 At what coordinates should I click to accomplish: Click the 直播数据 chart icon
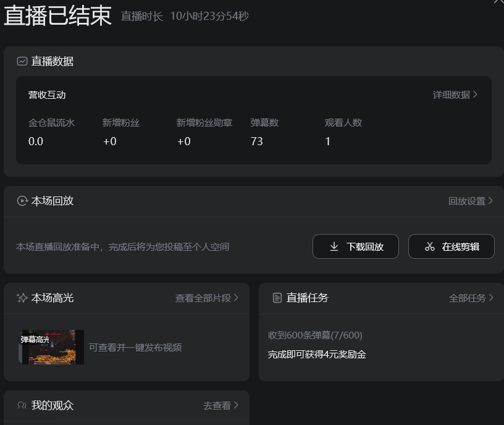point(22,61)
